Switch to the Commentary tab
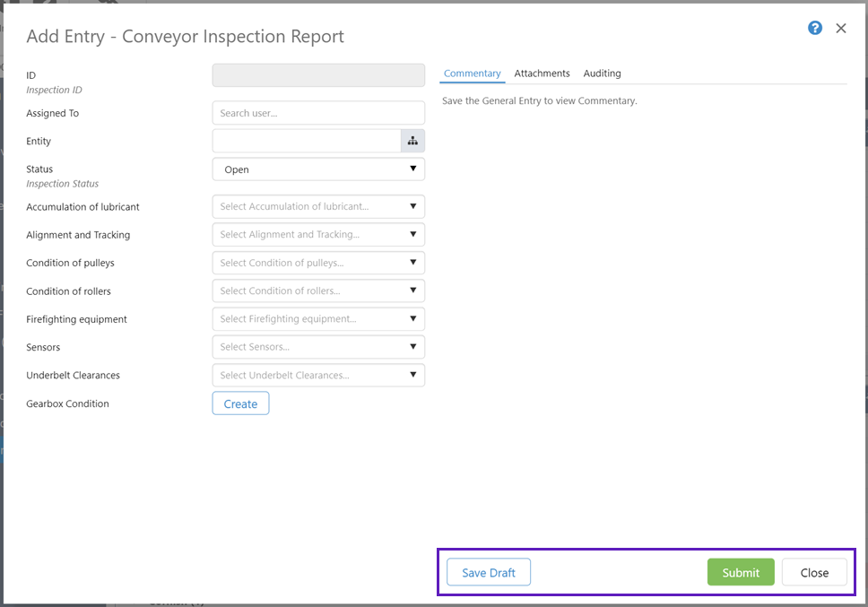The image size is (868, 607). click(472, 74)
